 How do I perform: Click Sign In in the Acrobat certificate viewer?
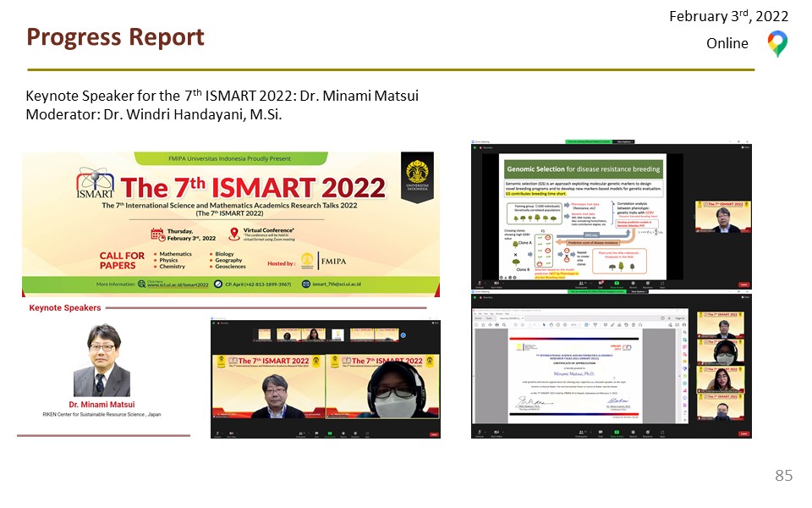680,318
